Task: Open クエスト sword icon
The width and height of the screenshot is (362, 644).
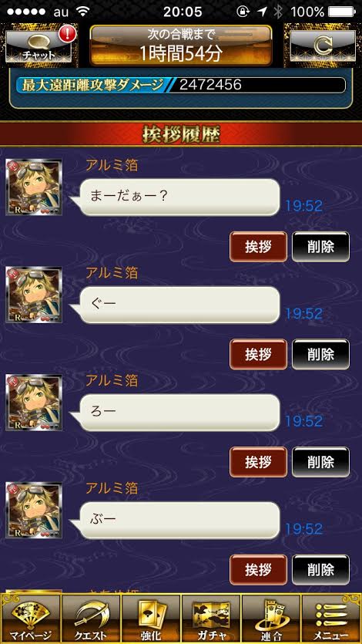Action: point(91,619)
